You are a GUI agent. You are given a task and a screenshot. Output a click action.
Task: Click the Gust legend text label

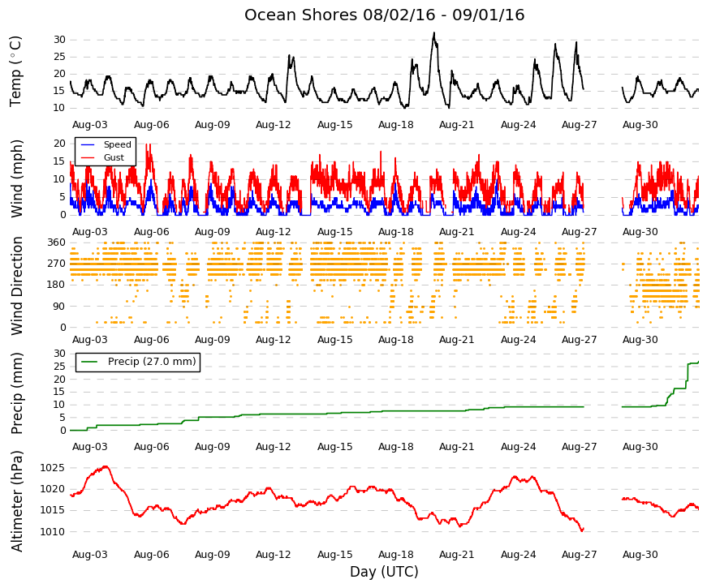114,157
